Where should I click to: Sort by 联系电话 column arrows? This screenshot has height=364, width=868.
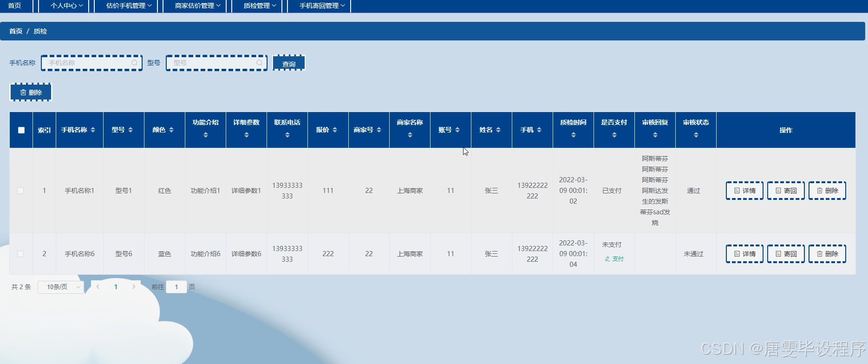tap(287, 135)
